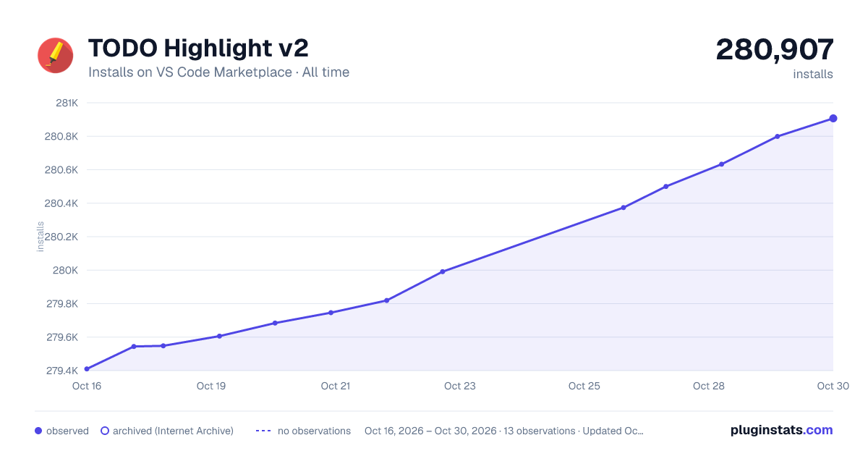Click the 280.6K y-axis label
868x456 pixels.
click(61, 170)
